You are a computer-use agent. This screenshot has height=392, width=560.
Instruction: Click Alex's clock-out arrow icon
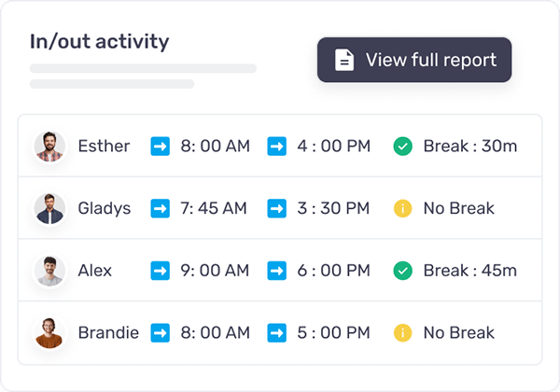click(277, 271)
